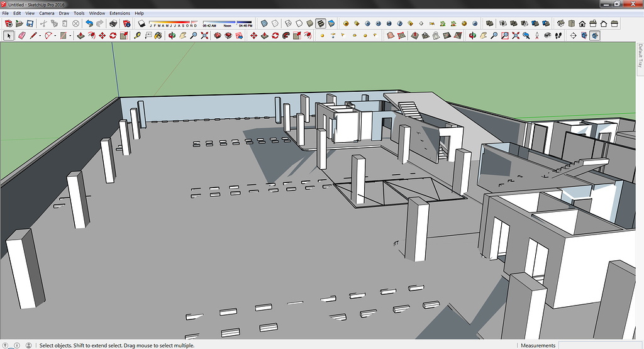This screenshot has width=644, height=349.
Task: Click the Tape Measure tool
Action: click(137, 36)
